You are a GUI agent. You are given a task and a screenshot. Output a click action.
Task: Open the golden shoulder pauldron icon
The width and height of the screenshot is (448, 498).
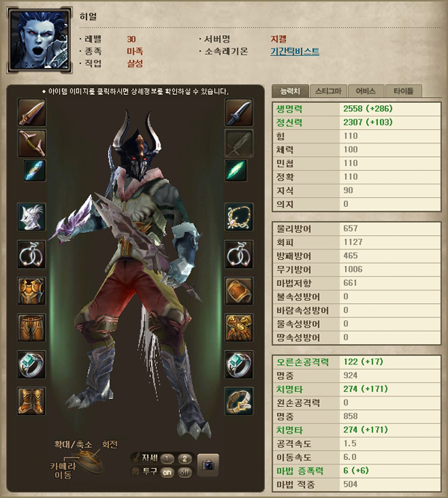pyautogui.click(x=239, y=290)
